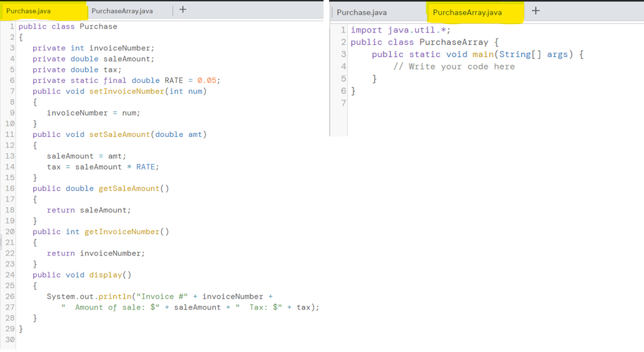Viewport: 644px width, 352px height.
Task: Click line number 7 in right editor
Action: (343, 103)
